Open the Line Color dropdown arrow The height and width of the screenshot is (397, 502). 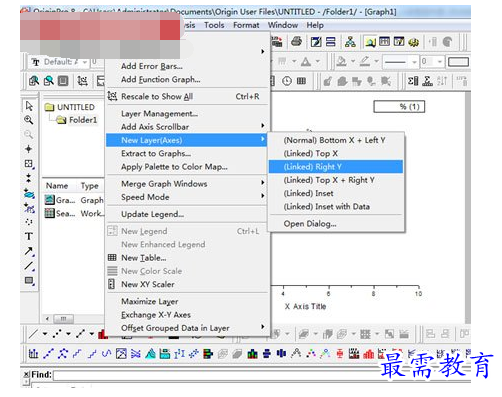pos(376,61)
